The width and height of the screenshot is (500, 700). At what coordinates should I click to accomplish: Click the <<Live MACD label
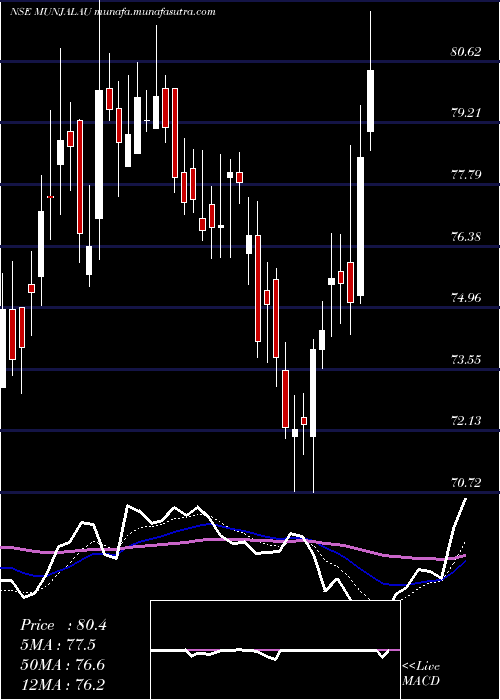click(421, 674)
